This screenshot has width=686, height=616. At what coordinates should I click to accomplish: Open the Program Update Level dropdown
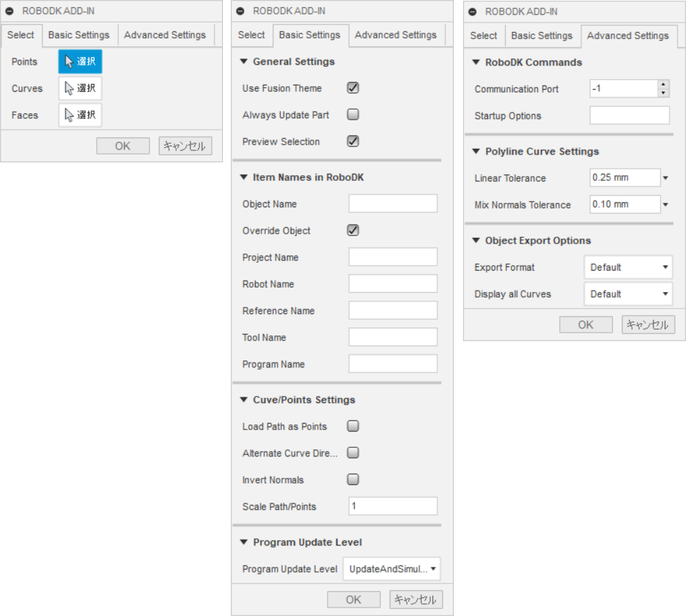point(392,569)
